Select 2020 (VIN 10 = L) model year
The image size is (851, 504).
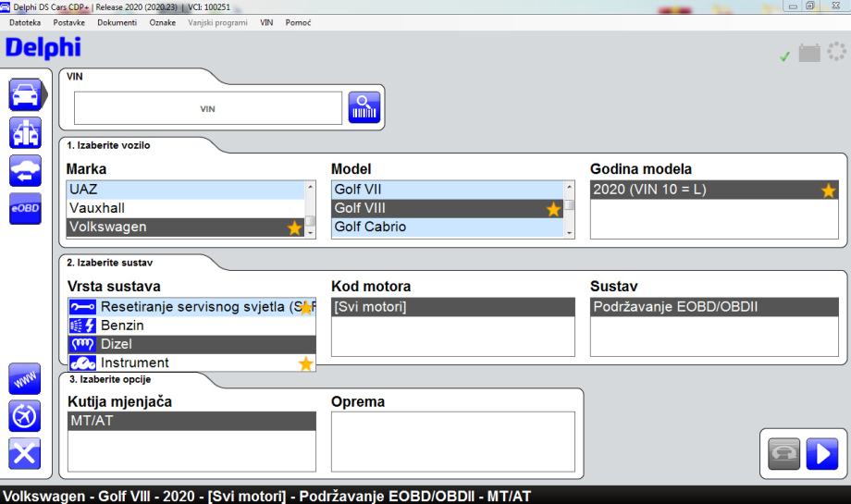click(x=714, y=190)
